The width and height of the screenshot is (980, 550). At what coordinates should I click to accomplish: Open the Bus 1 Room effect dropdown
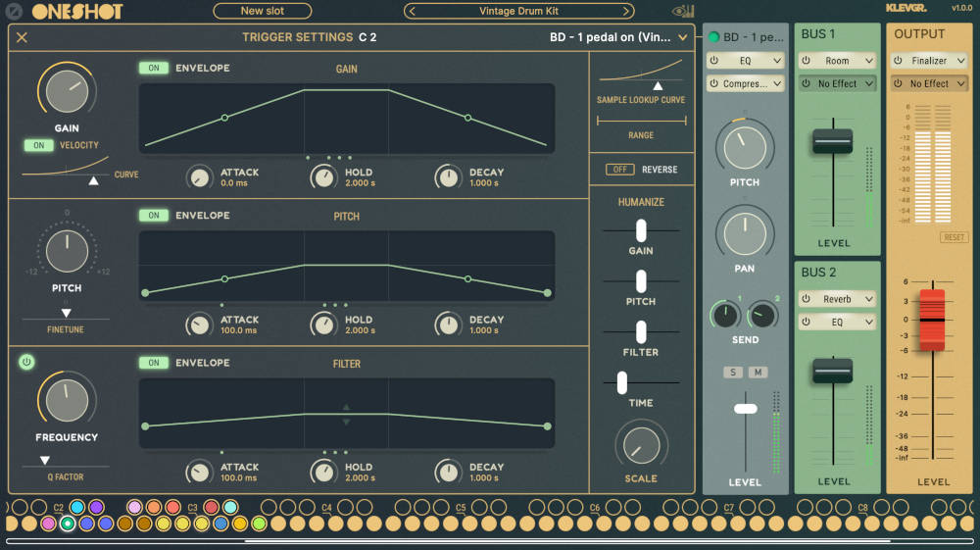click(837, 61)
